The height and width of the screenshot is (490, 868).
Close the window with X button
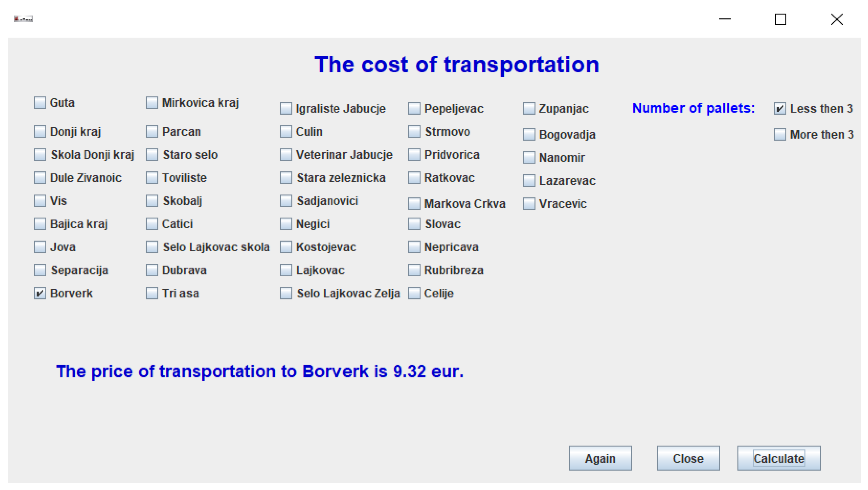tap(836, 19)
